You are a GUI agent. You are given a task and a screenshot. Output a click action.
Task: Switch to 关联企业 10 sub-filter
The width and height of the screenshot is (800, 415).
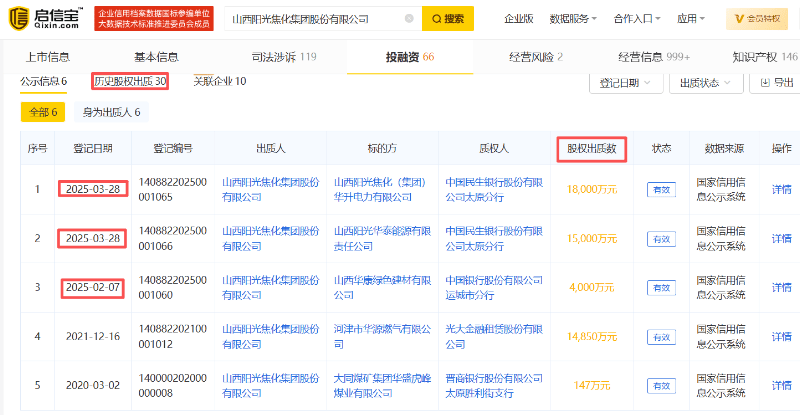[219, 81]
